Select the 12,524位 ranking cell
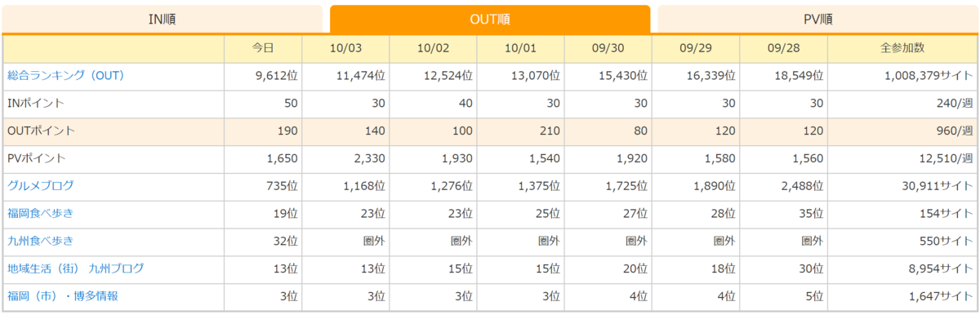 pos(434,76)
